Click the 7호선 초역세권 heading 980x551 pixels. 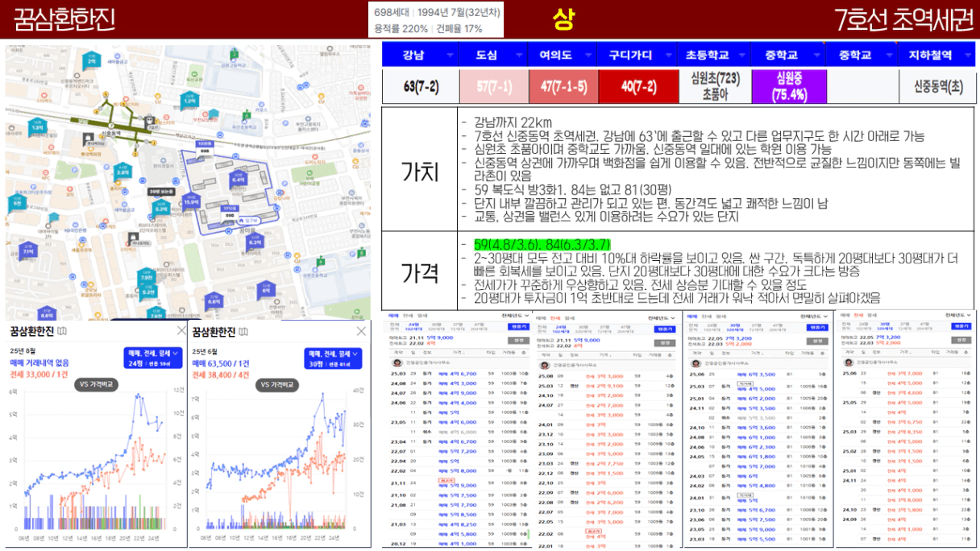tap(903, 19)
